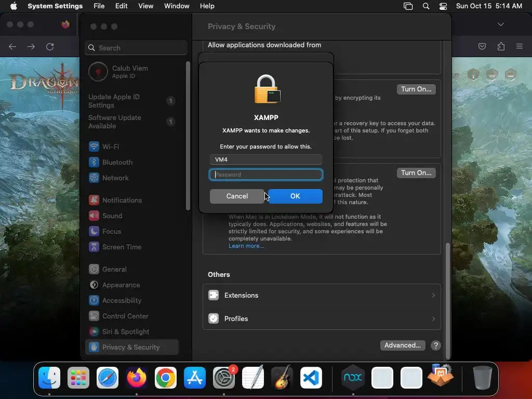Cancel the XAMPP authentication dialog
The height and width of the screenshot is (399, 532).
click(237, 196)
